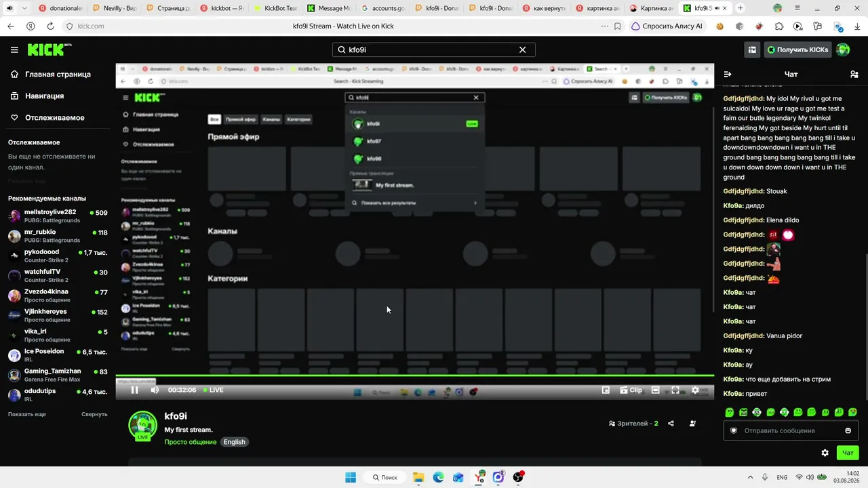Open chat settings gear next to Чат button
868x488 pixels.
tap(825, 453)
